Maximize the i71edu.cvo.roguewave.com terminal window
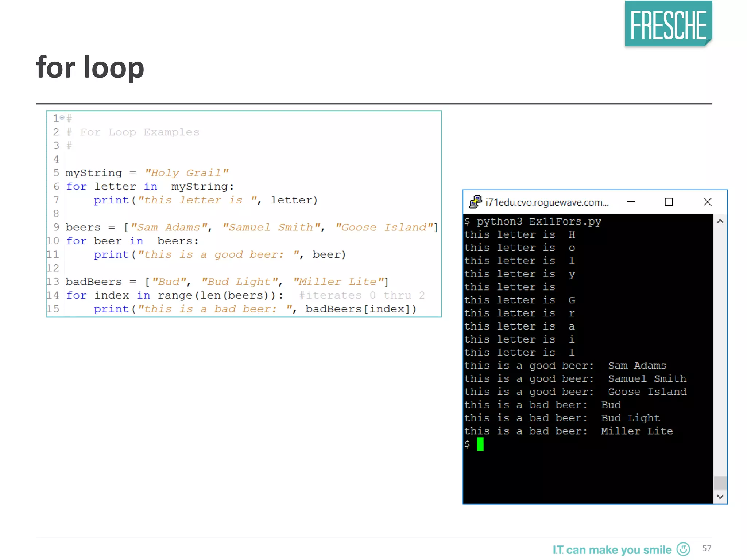The width and height of the screenshot is (747, 560). pyautogui.click(x=669, y=202)
